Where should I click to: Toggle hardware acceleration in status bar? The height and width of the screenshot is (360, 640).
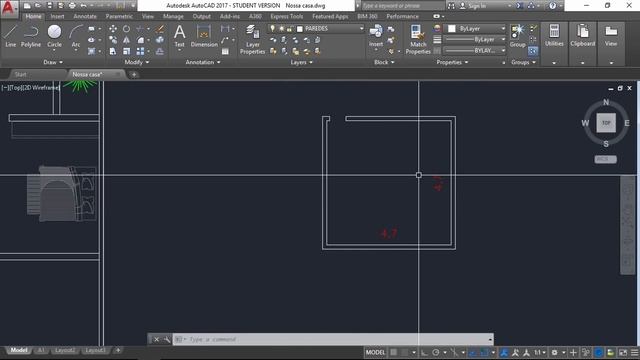[598, 352]
